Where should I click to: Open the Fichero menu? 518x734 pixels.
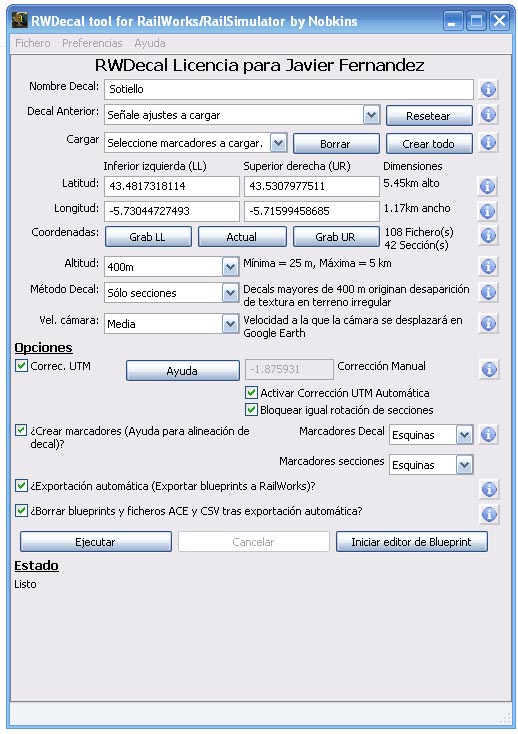33,43
